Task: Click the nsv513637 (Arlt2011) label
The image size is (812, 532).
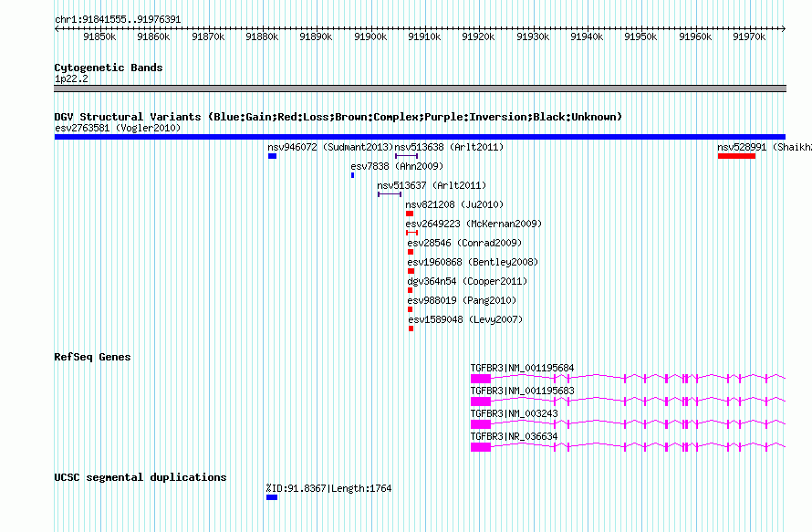Action: click(x=432, y=185)
